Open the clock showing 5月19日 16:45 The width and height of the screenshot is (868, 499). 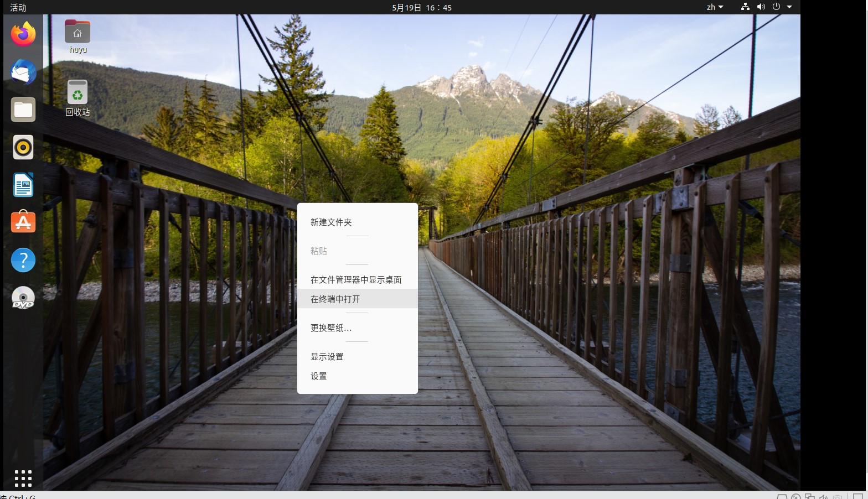pos(422,7)
